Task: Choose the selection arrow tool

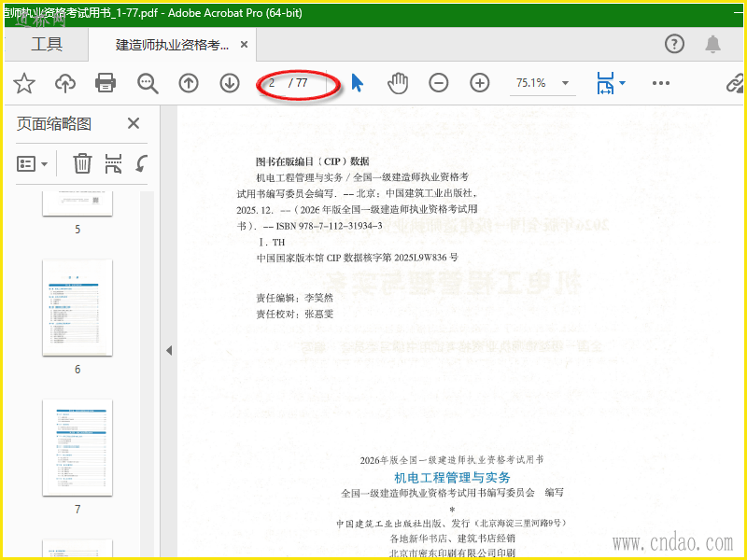Action: [x=357, y=83]
